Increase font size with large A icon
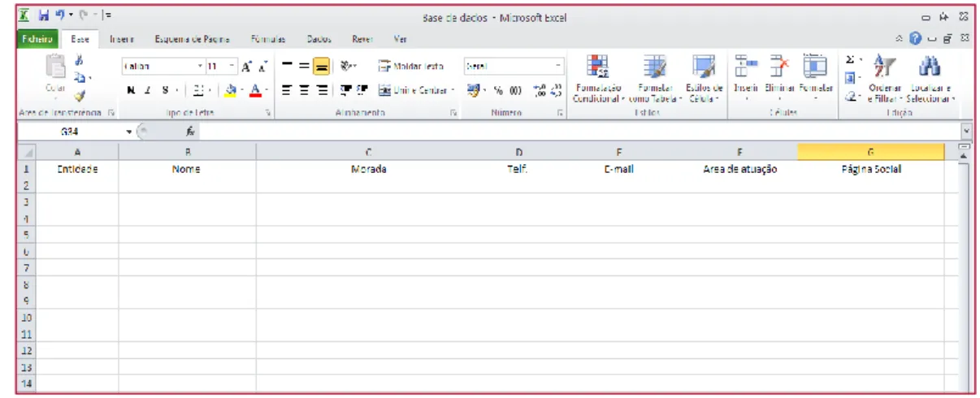Viewport: 980px width, 398px height. click(x=247, y=67)
